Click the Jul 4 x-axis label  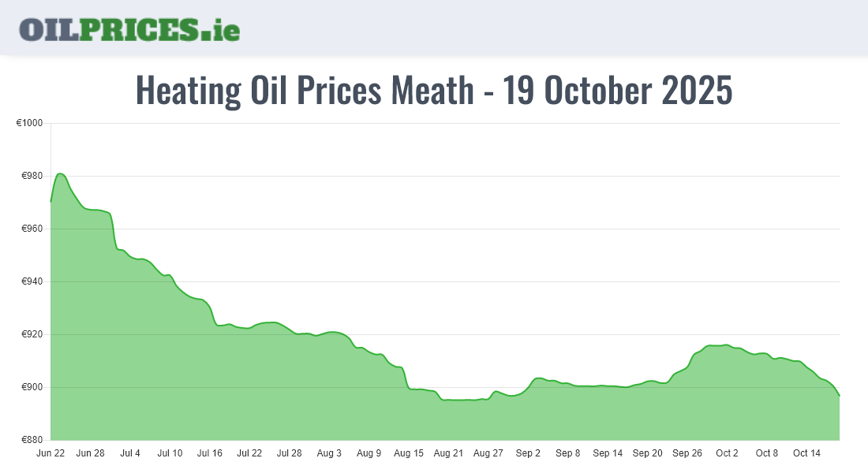[130, 453]
